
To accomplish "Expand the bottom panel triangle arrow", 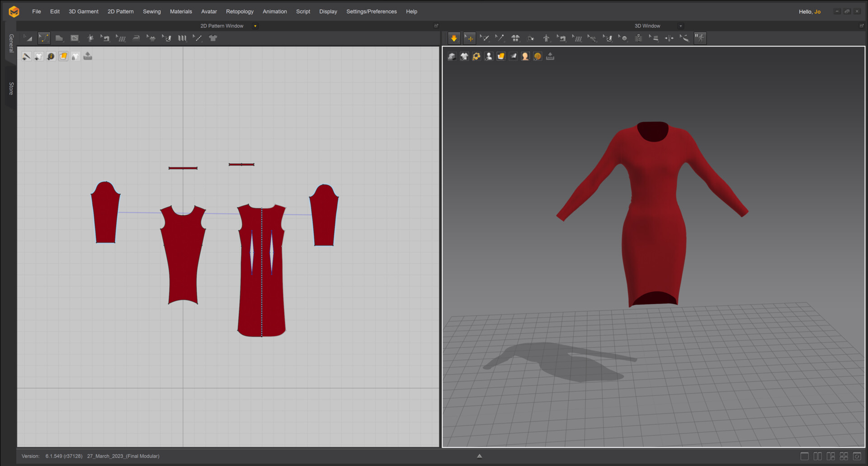I will (x=479, y=456).
